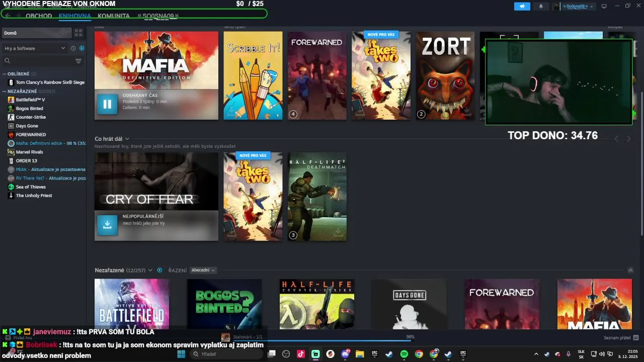Click Battlefield V icon in the sidebar list
This screenshot has width=644, height=362.
(x=11, y=100)
